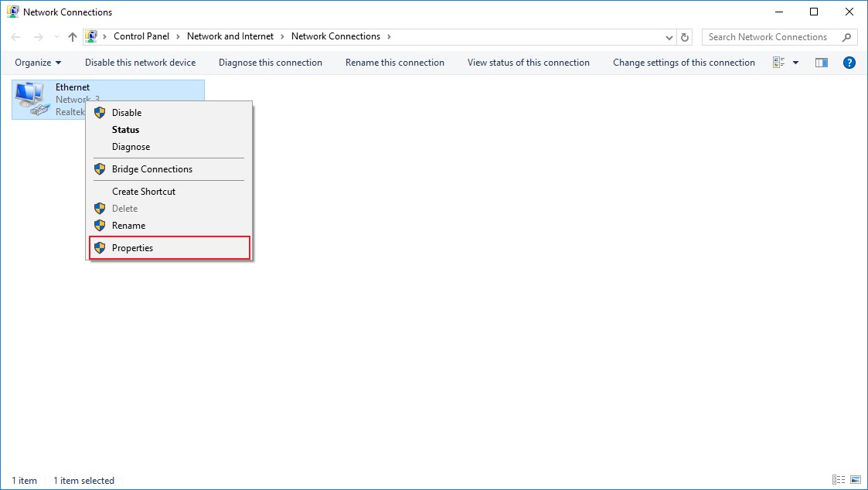Screen dimensions: 868x490
Task: Go up one folder level using the up arrow
Action: tap(72, 36)
